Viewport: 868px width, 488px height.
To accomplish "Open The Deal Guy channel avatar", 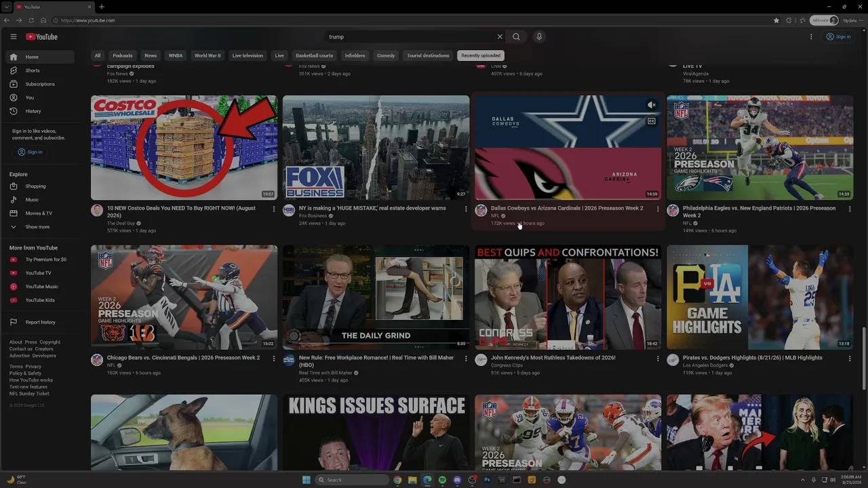I will coord(97,210).
